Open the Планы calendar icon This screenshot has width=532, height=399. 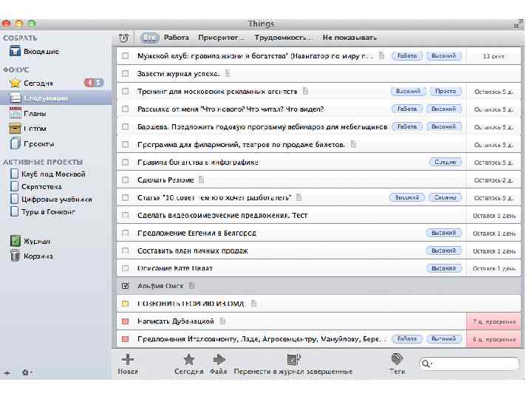tap(15, 113)
